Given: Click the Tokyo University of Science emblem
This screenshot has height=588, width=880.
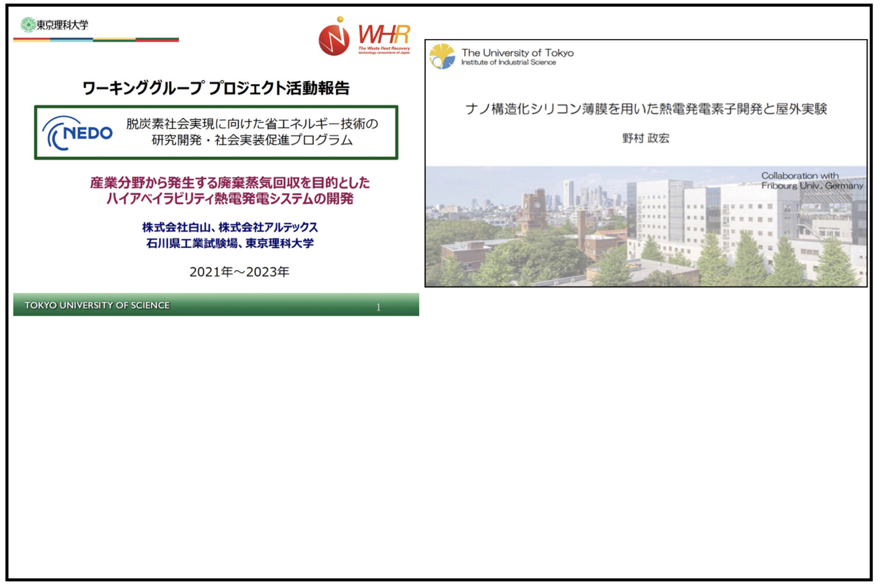Looking at the screenshot, I should click(x=28, y=24).
